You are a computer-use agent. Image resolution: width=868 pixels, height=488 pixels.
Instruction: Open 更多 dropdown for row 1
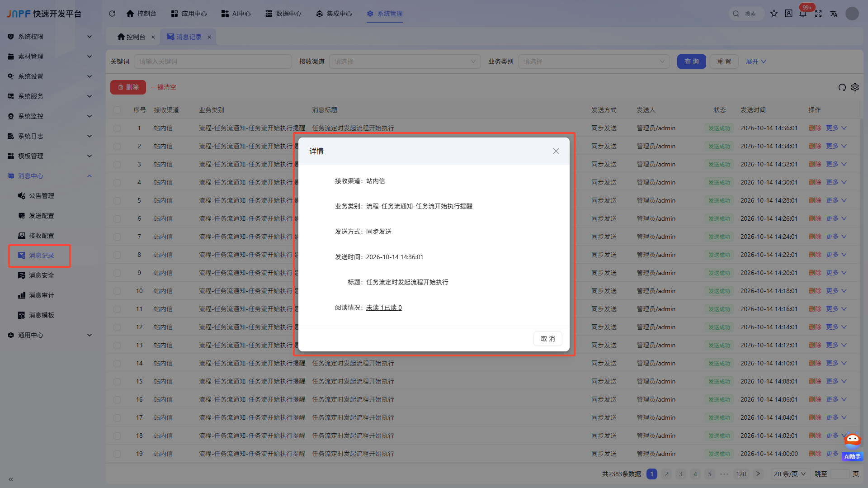tap(836, 128)
